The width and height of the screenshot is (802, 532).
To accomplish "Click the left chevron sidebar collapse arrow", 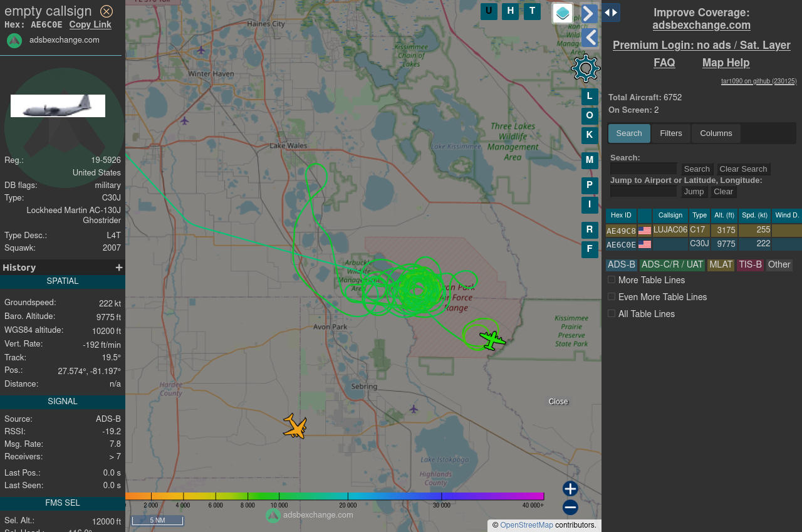I will point(590,38).
